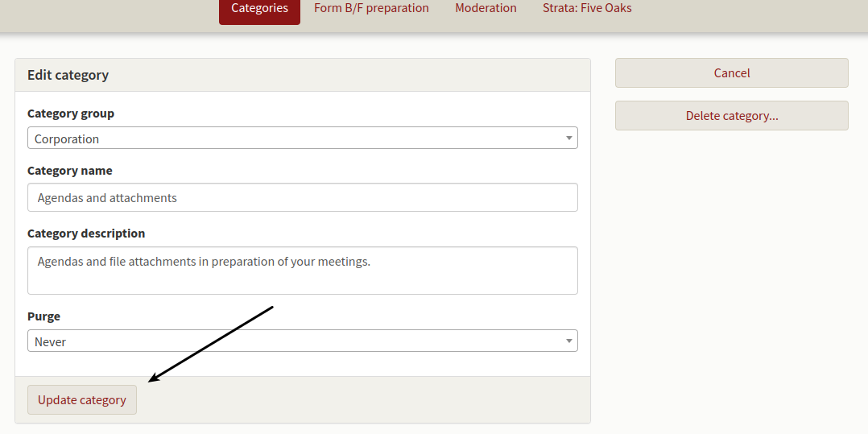This screenshot has width=868, height=434.
Task: Go to the Moderation tab
Action: tap(486, 8)
